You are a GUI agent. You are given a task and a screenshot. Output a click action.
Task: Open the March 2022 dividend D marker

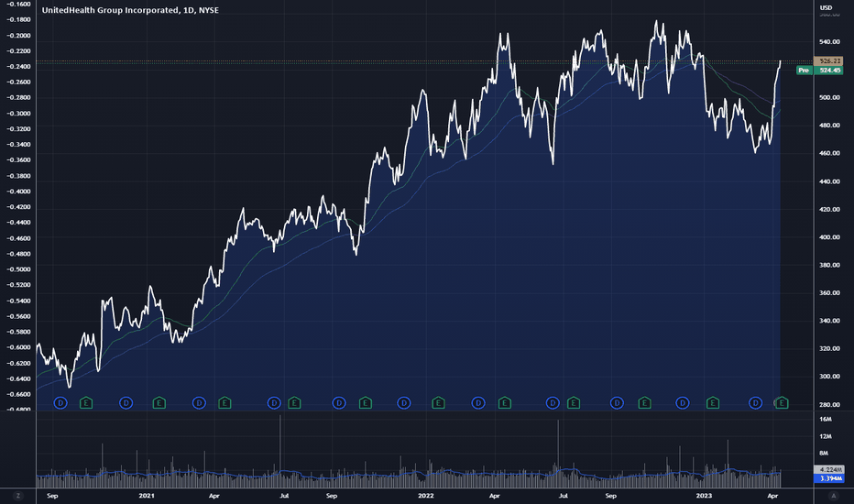478,403
